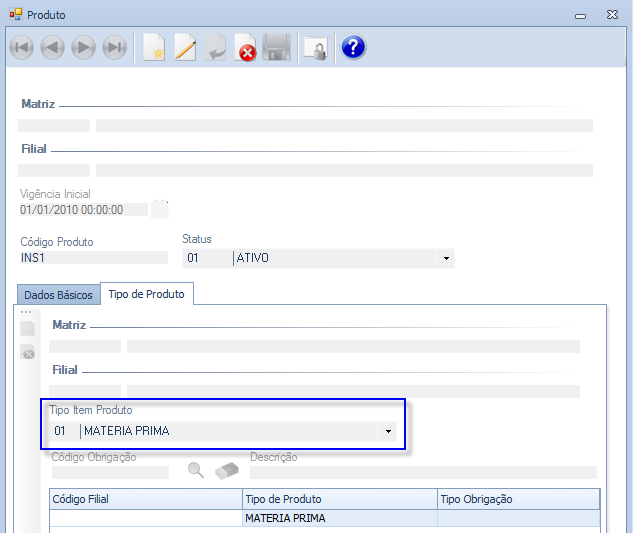Go to the previous record
633x533 pixels.
[x=52, y=48]
